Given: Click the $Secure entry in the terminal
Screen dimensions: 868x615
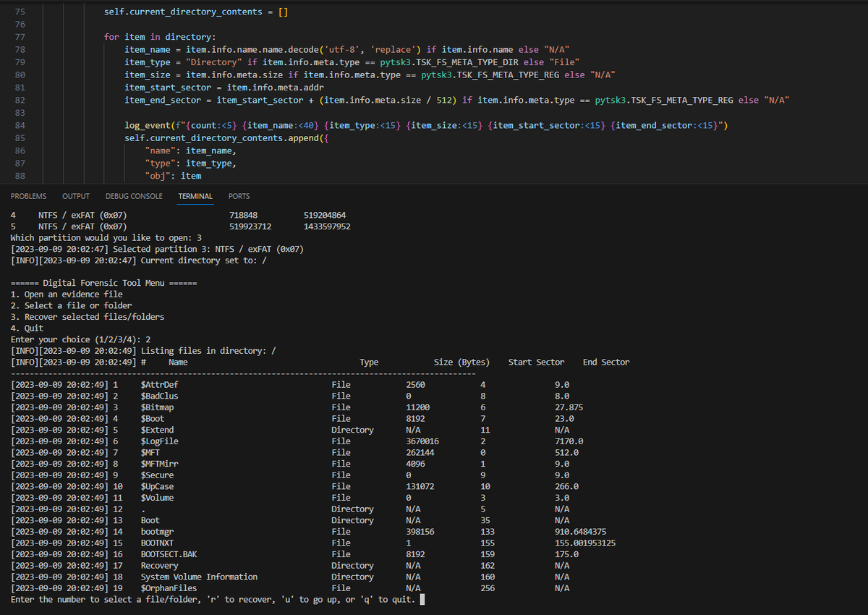Looking at the screenshot, I should click(x=157, y=475).
